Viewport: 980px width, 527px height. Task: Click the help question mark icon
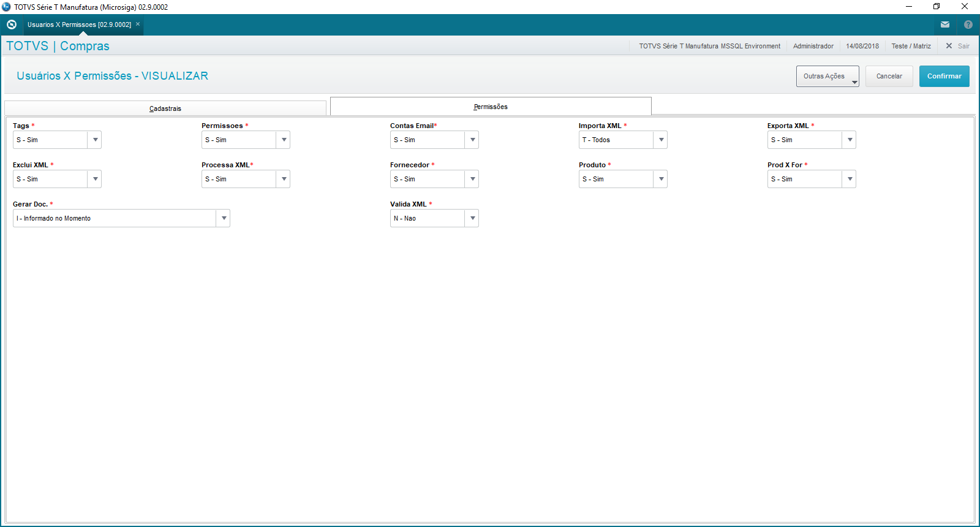tap(968, 25)
